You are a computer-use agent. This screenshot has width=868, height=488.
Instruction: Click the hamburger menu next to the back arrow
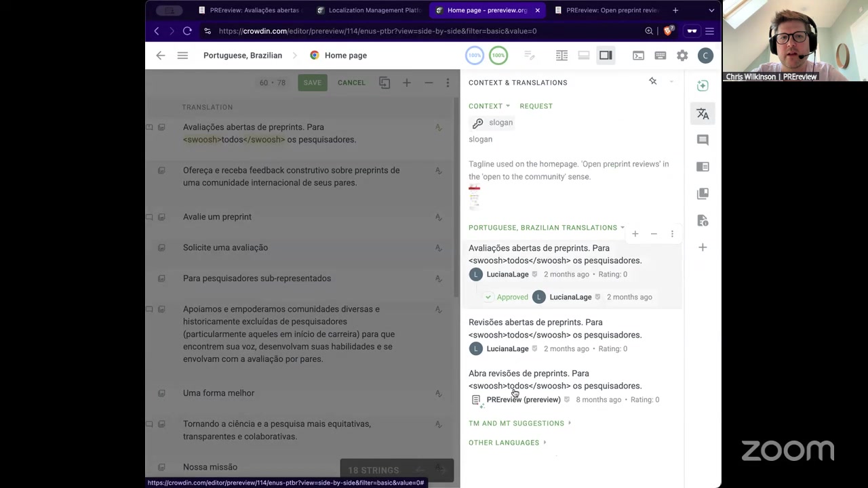coord(182,56)
